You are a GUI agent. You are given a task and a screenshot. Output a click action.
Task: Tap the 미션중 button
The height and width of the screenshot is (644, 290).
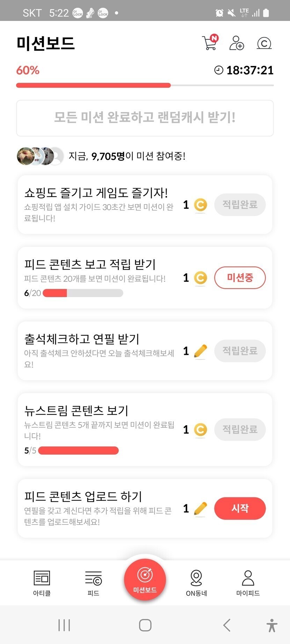pos(240,278)
